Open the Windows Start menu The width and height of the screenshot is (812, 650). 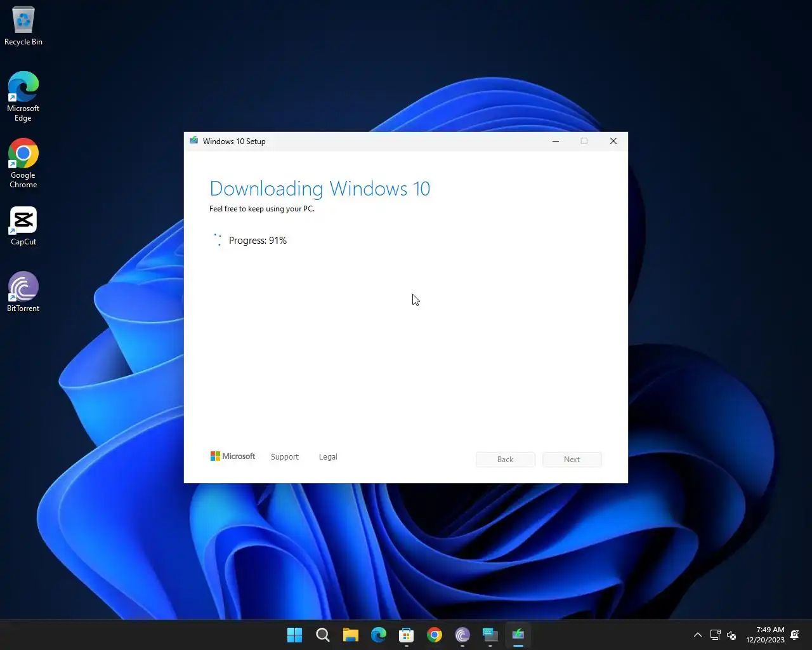(294, 635)
